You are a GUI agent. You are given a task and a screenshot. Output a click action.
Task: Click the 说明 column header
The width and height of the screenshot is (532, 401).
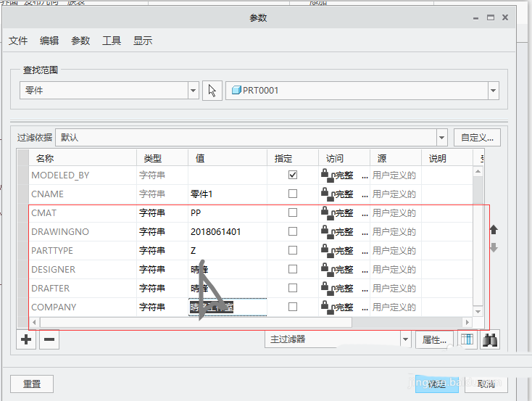[x=447, y=158]
